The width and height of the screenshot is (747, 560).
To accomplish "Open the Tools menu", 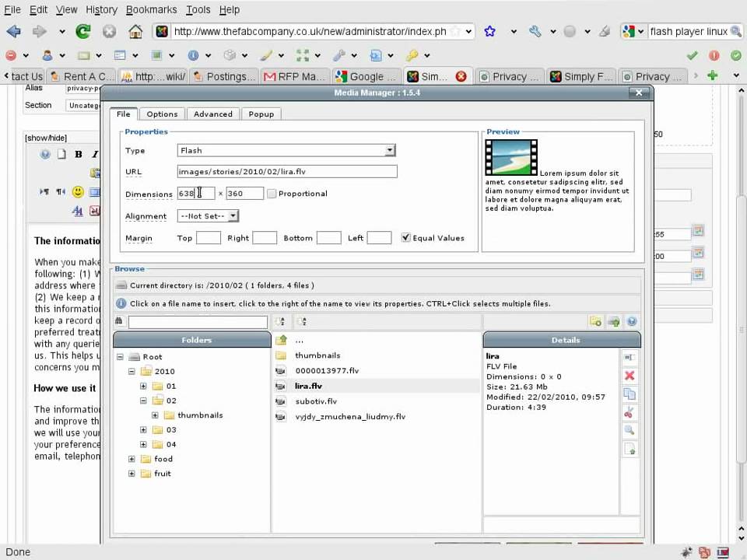I will 198,9.
